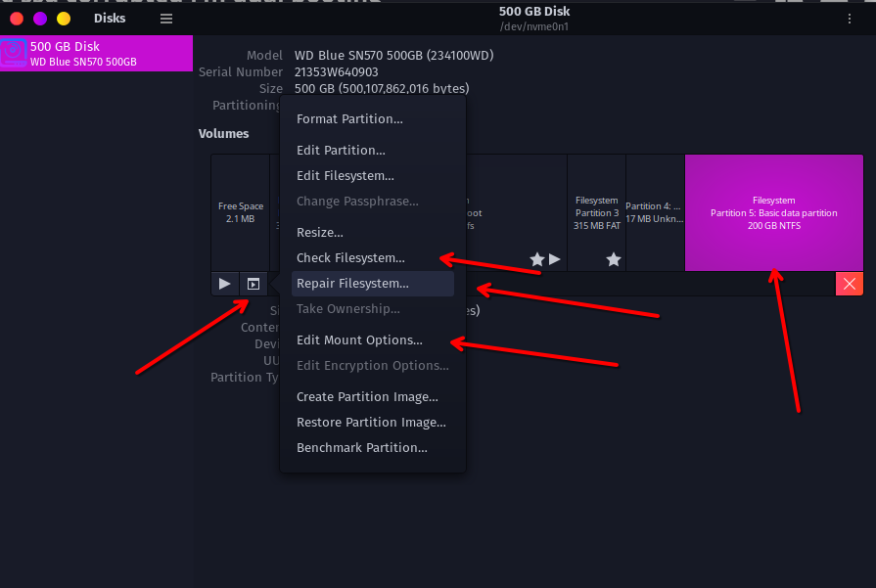Click the purple window control button

pyautogui.click(x=40, y=19)
